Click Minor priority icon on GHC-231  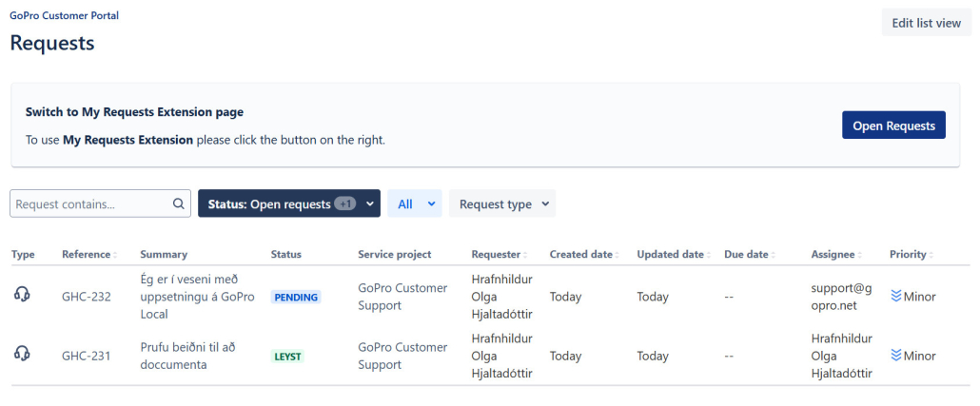tap(895, 356)
